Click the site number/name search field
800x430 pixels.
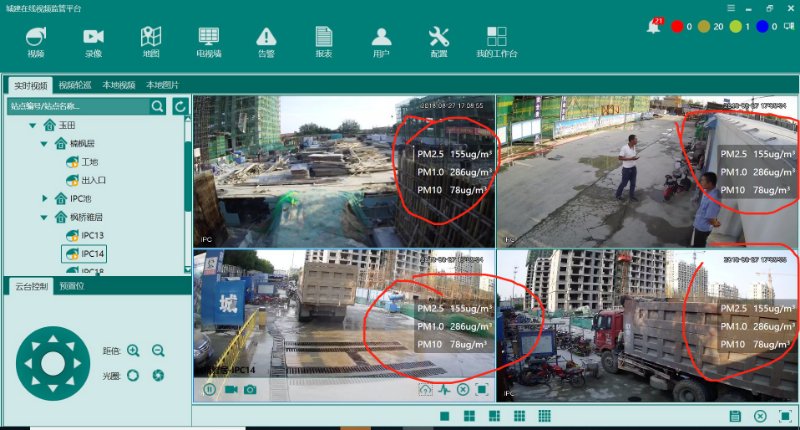79,106
